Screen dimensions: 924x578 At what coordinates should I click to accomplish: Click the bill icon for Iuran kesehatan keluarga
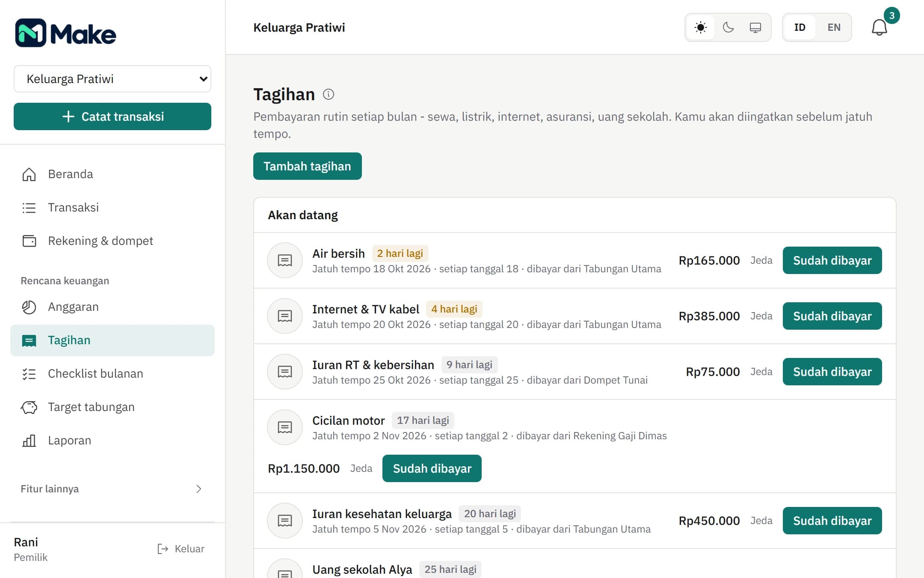[285, 521]
